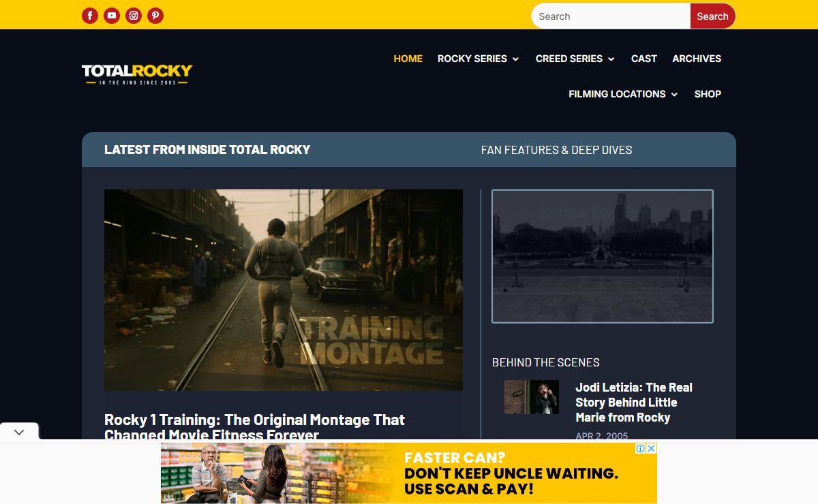The height and width of the screenshot is (504, 818).
Task: Open the Facebook social icon
Action: coord(90,16)
